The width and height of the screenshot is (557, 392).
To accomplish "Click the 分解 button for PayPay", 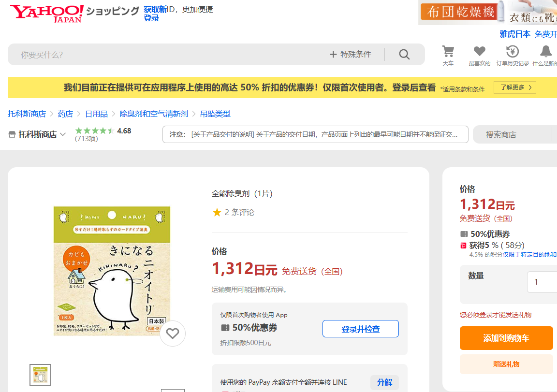I will (x=384, y=382).
